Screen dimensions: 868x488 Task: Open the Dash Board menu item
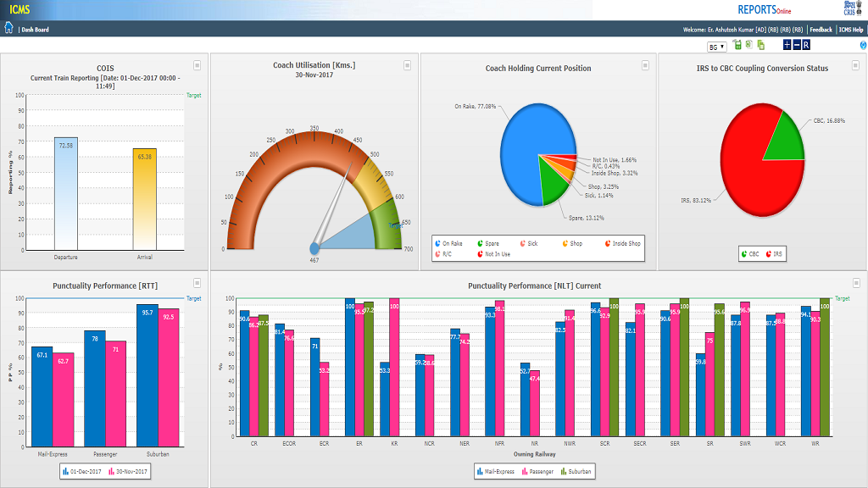(x=35, y=30)
